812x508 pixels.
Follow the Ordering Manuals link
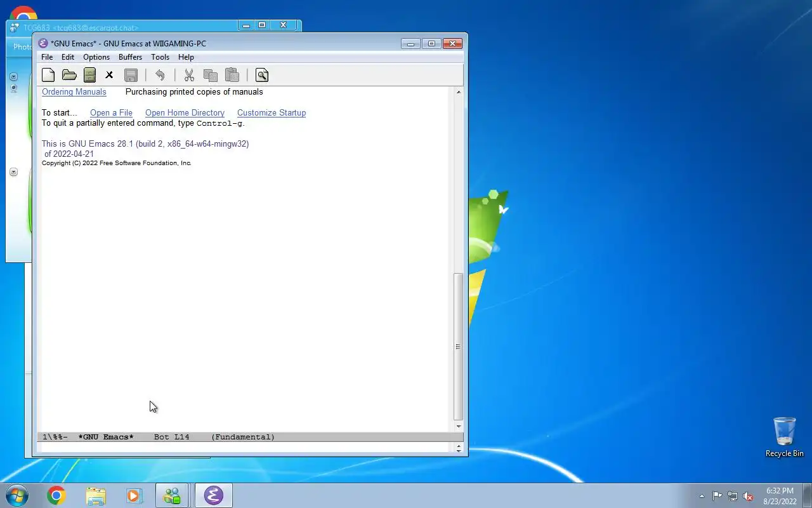coord(74,92)
